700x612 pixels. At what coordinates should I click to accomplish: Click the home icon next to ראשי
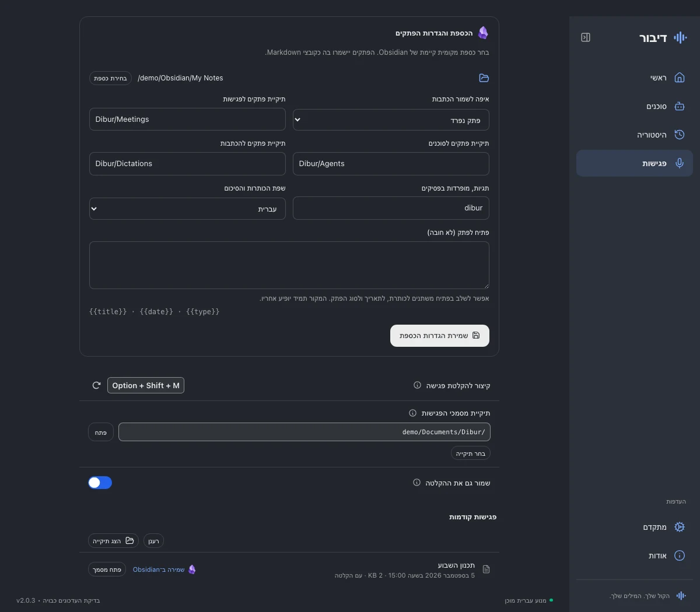pos(680,78)
